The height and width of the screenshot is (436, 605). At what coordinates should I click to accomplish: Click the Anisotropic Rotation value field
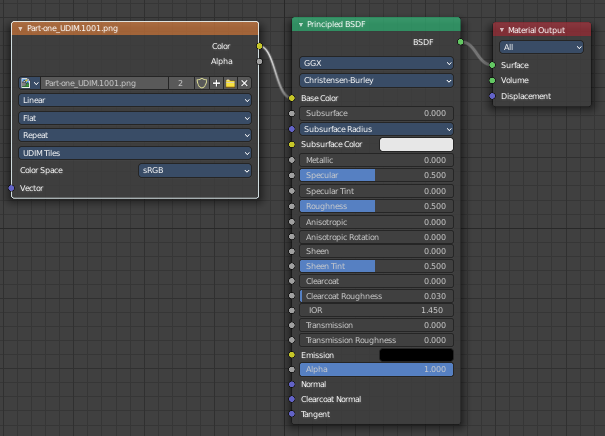click(376, 237)
